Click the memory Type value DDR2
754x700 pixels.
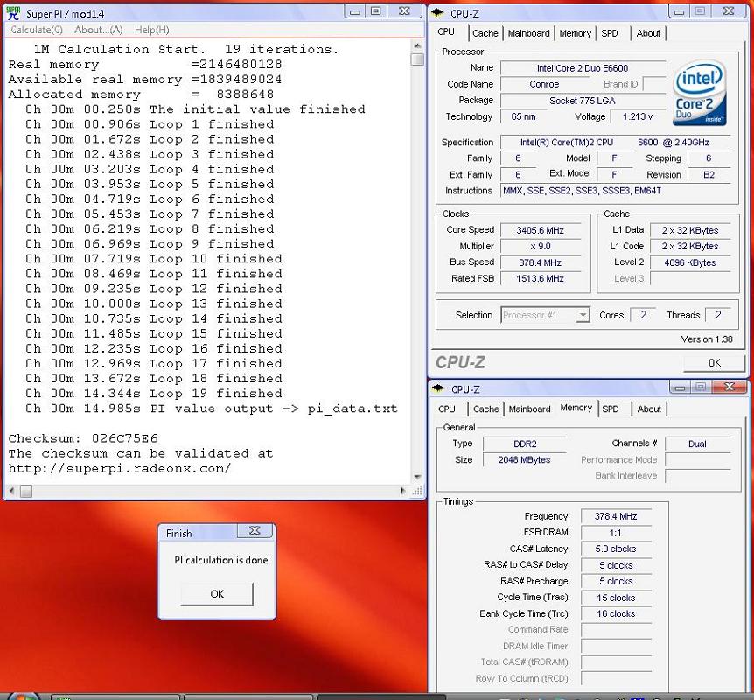pyautogui.click(x=525, y=444)
